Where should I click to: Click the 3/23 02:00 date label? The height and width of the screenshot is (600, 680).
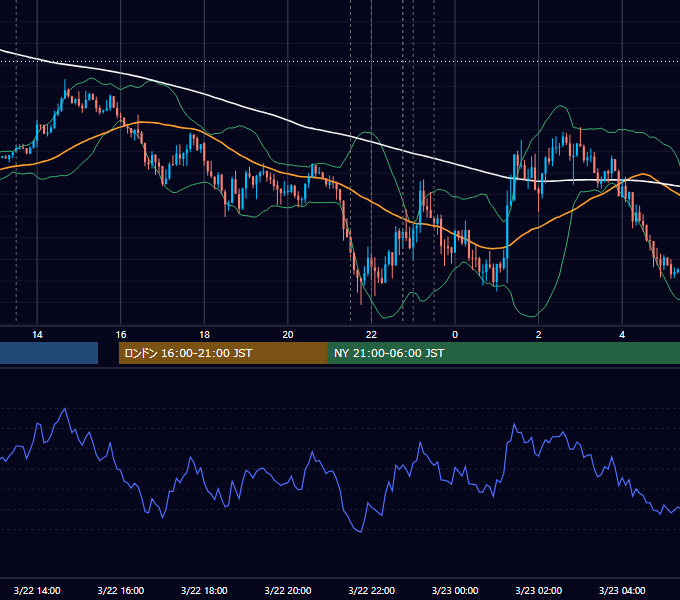point(539,590)
